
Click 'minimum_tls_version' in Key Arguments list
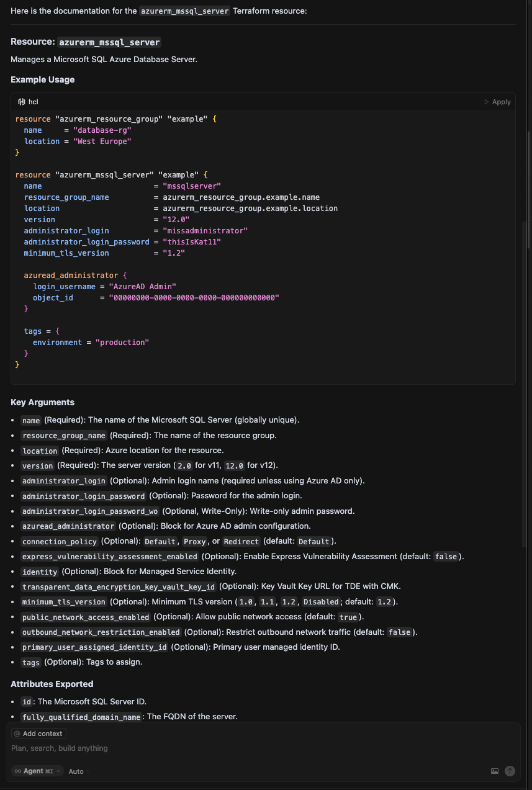64,602
